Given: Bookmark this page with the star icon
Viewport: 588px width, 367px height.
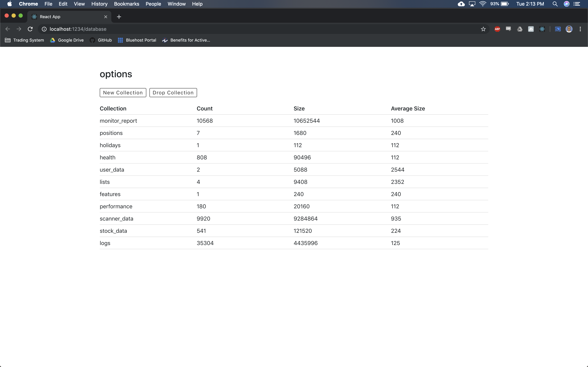Looking at the screenshot, I should point(483,29).
